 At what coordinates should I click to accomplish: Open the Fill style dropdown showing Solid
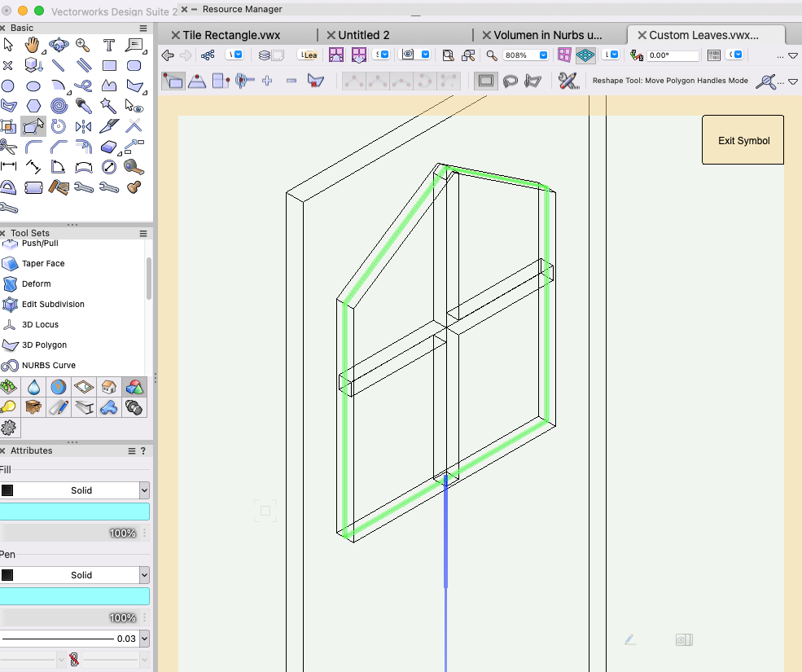(76, 490)
